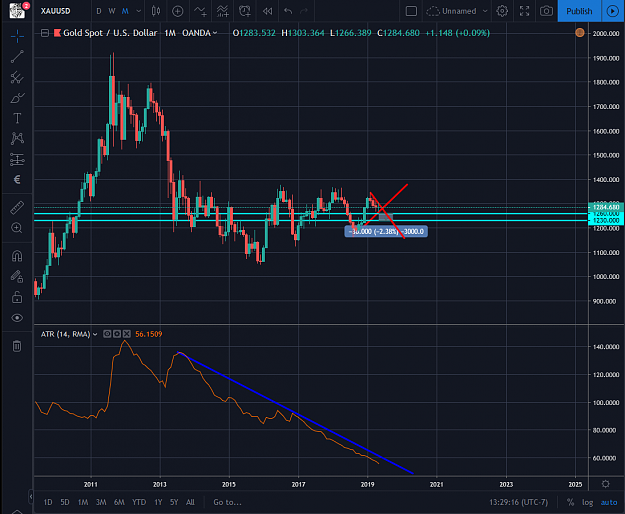Set date range to YTD
The width and height of the screenshot is (625, 514).
click(139, 502)
